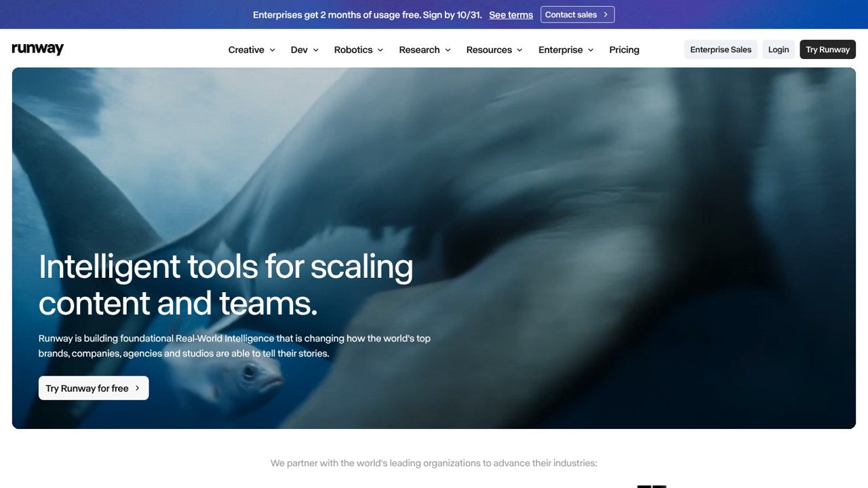Click Try Runway for free

point(94,388)
